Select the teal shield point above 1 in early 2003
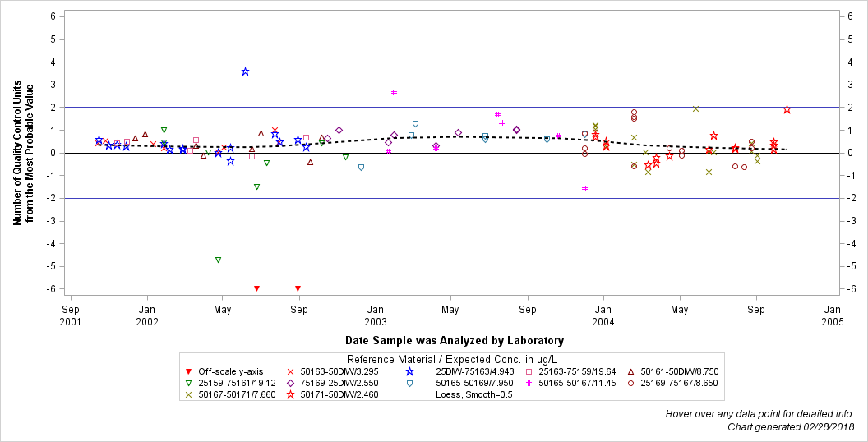The width and height of the screenshot is (868, 442). click(x=415, y=124)
